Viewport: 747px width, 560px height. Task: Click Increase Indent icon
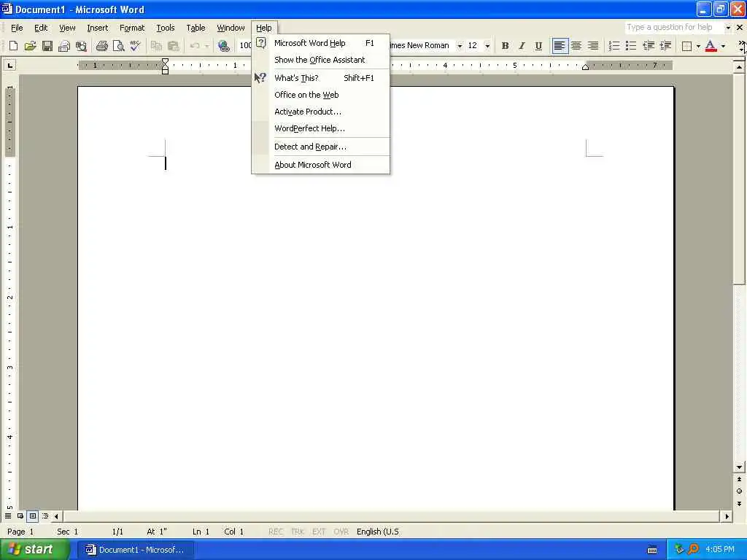coord(665,46)
